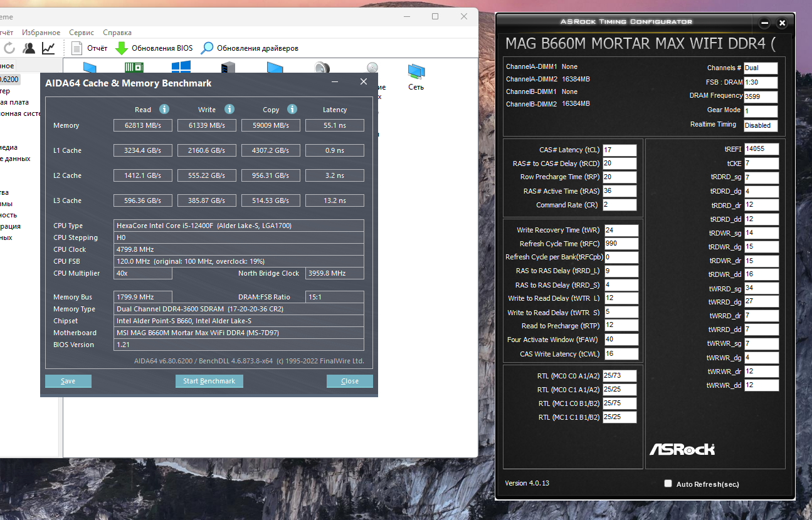The image size is (812, 520).
Task: Open the speaker multimedia icon in AIDA64
Action: [x=322, y=67]
